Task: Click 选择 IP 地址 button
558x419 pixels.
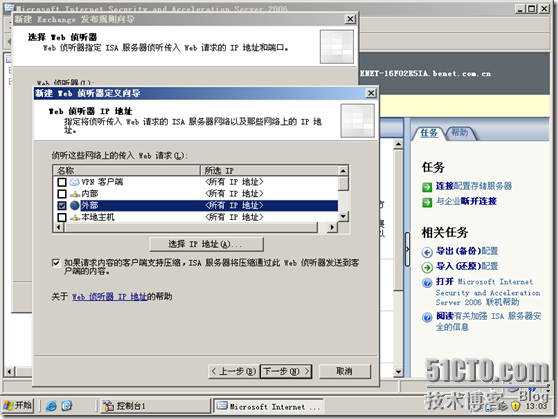Action: tap(206, 244)
